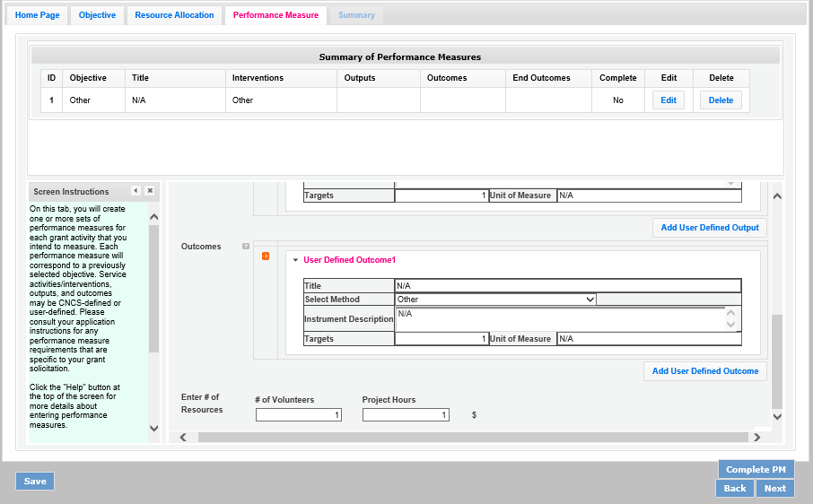The height and width of the screenshot is (504, 813).
Task: Click the Outcomes help question icon
Action: [x=246, y=247]
